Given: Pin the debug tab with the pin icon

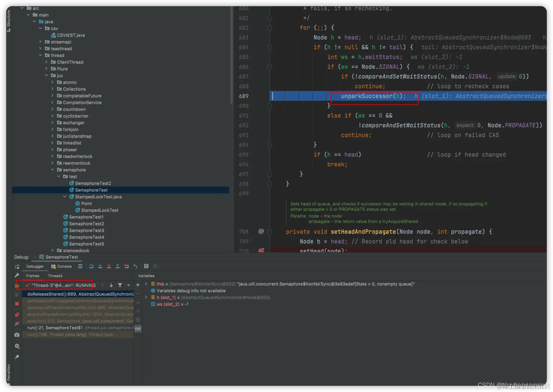Looking at the screenshot, I should (17, 357).
